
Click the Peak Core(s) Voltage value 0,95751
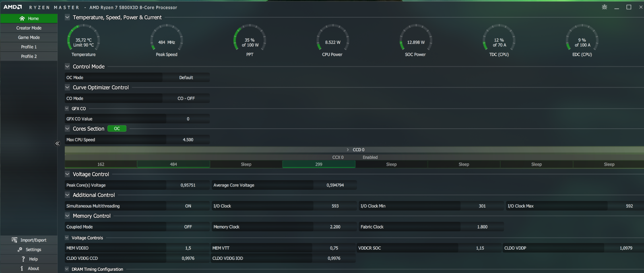point(188,185)
